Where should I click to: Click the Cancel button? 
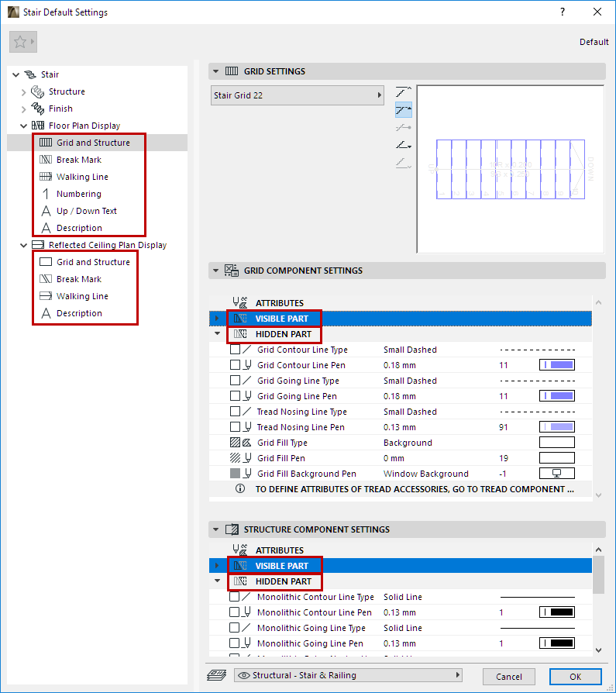point(508,676)
